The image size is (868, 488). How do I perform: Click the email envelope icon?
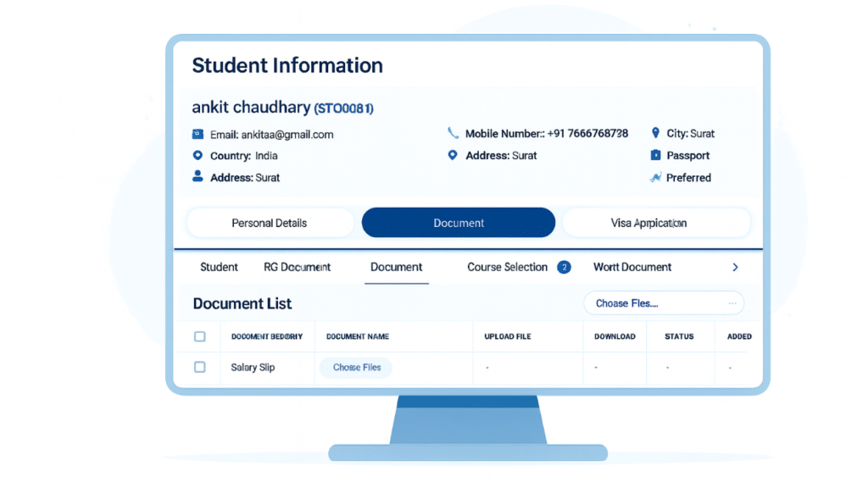pos(198,134)
